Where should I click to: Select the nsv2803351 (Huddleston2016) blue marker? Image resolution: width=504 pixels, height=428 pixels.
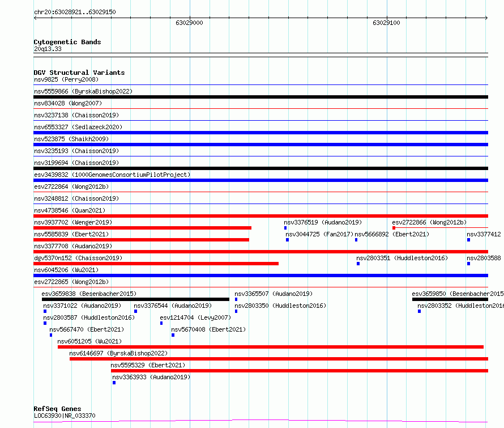click(x=358, y=264)
